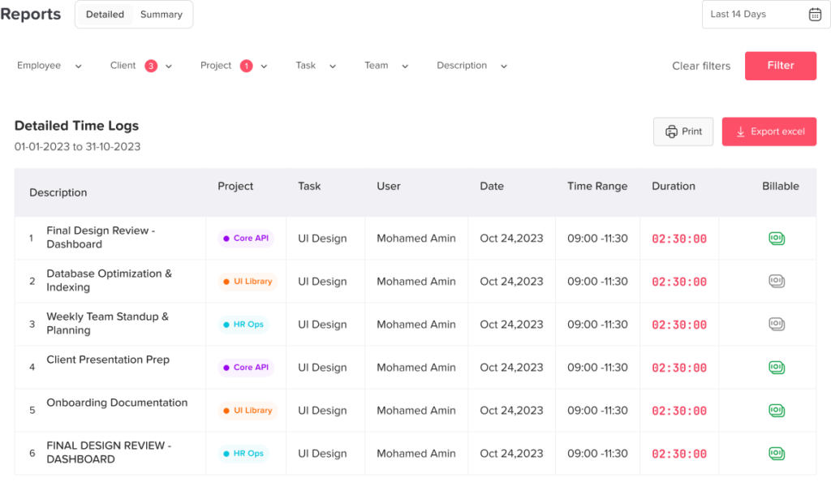Toggle billable for Final Design Review - Dashboard
The image size is (831, 504).
(x=777, y=239)
